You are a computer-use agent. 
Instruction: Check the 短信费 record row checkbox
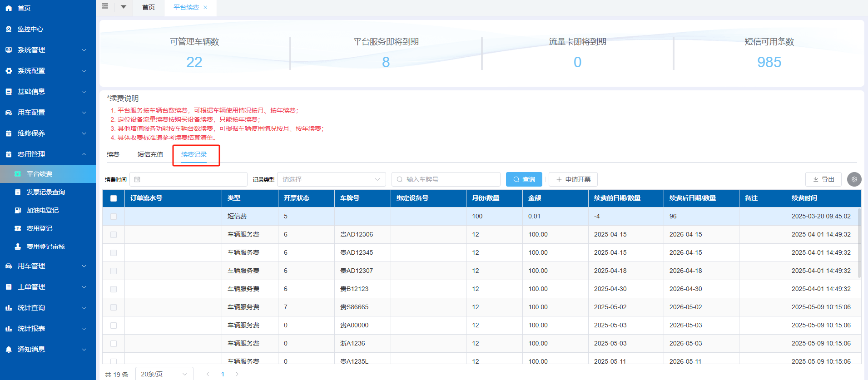(114, 217)
